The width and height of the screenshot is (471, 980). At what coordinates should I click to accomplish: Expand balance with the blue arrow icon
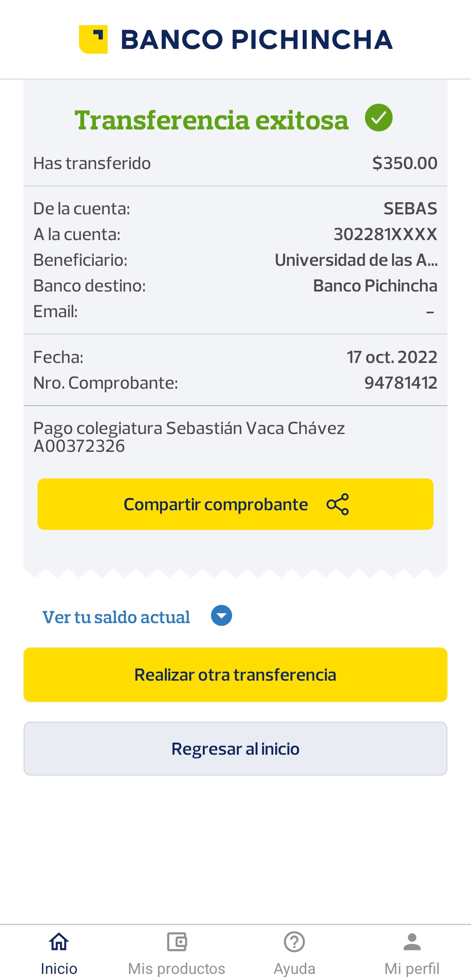(222, 616)
